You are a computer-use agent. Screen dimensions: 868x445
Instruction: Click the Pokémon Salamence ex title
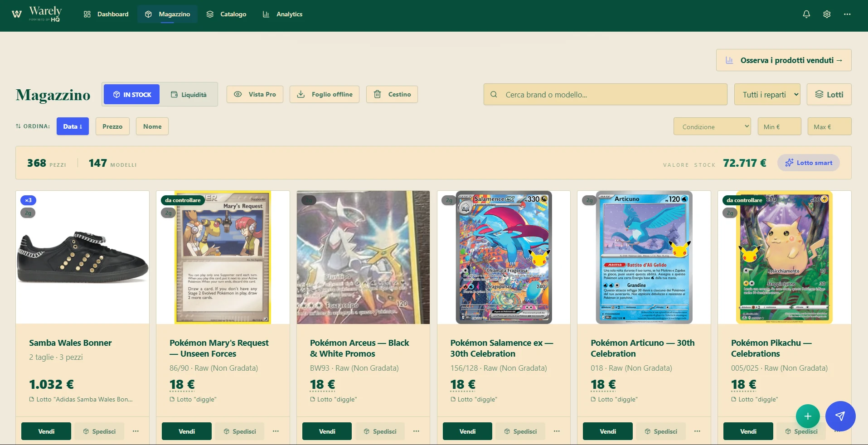(x=502, y=348)
